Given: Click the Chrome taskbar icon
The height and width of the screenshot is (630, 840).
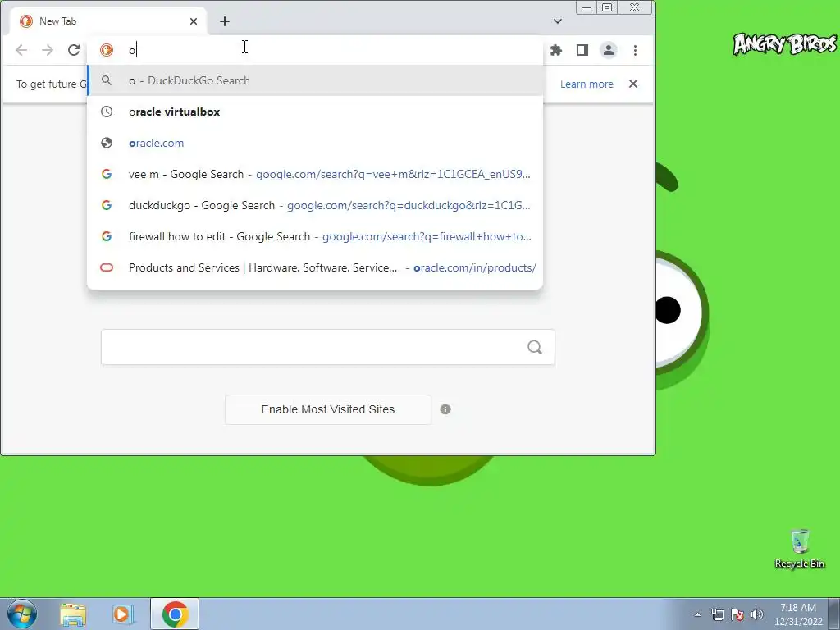Looking at the screenshot, I should pos(175,614).
